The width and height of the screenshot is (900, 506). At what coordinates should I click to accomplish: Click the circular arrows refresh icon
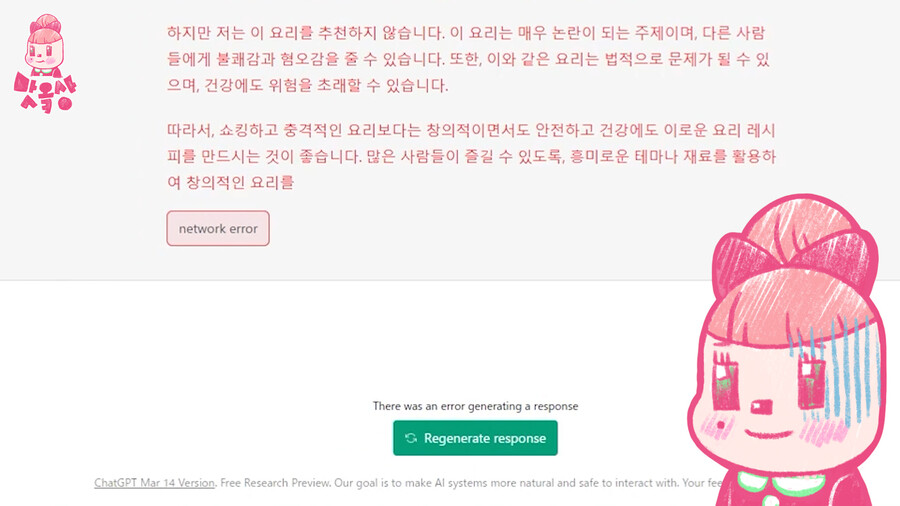pos(411,438)
